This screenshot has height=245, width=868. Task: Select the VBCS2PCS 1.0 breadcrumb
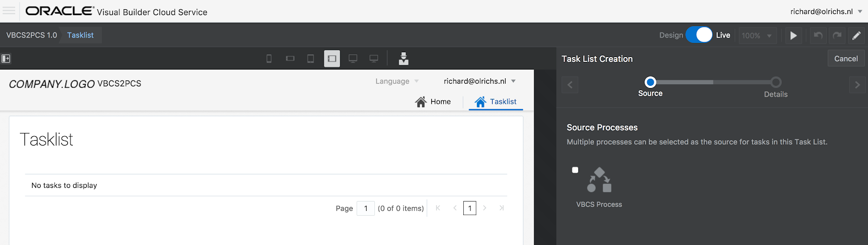click(x=31, y=35)
